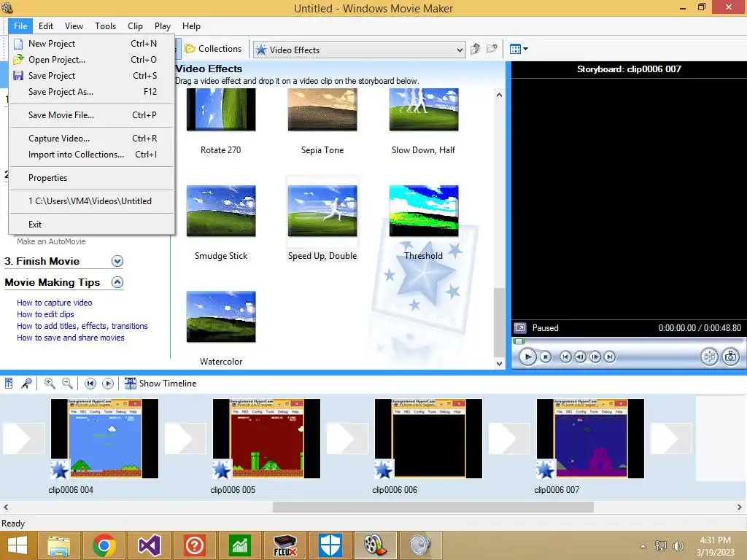This screenshot has height=560, width=747.
Task: Choose Save Project As from File menu
Action: click(91, 92)
